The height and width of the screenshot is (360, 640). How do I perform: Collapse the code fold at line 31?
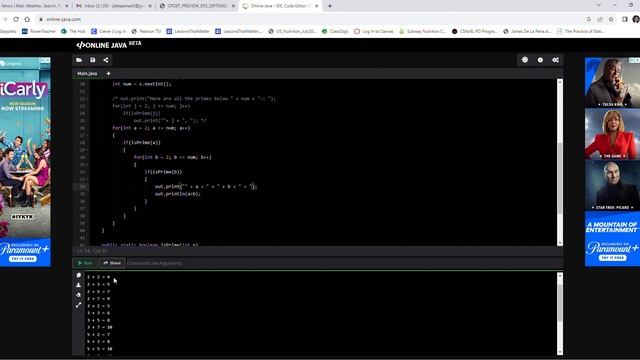pos(87,165)
